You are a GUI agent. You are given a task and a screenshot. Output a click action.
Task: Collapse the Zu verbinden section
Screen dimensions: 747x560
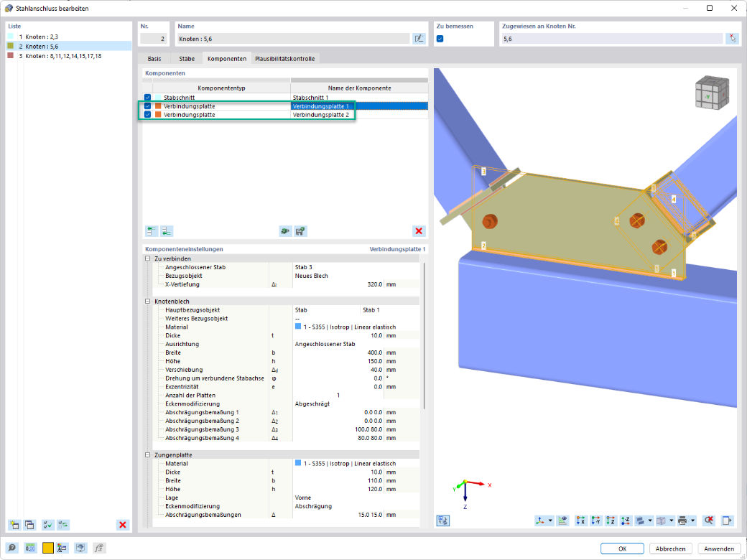[x=148, y=258]
